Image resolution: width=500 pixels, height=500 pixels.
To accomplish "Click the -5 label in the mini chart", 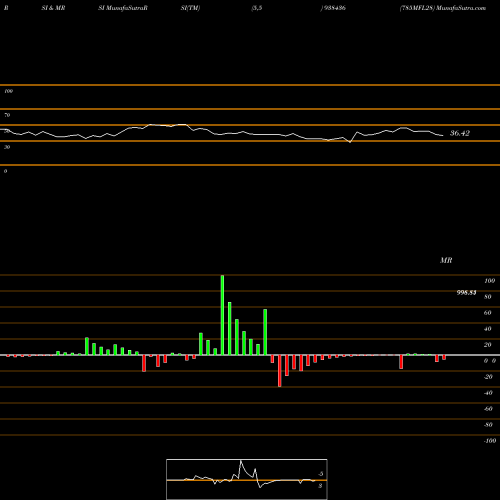I will click(320, 474).
